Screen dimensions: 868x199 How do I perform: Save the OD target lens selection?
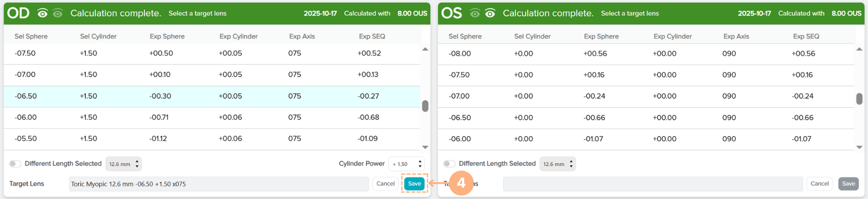414,184
